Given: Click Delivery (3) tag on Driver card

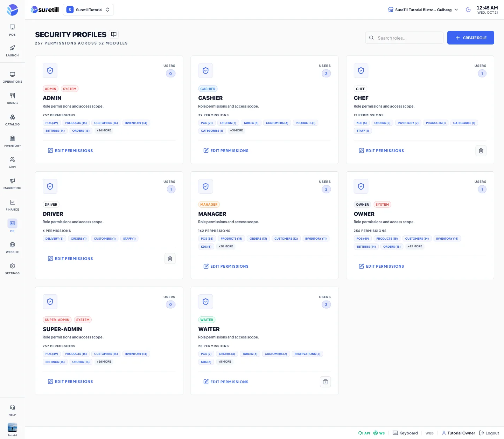Looking at the screenshot, I should 54,239.
